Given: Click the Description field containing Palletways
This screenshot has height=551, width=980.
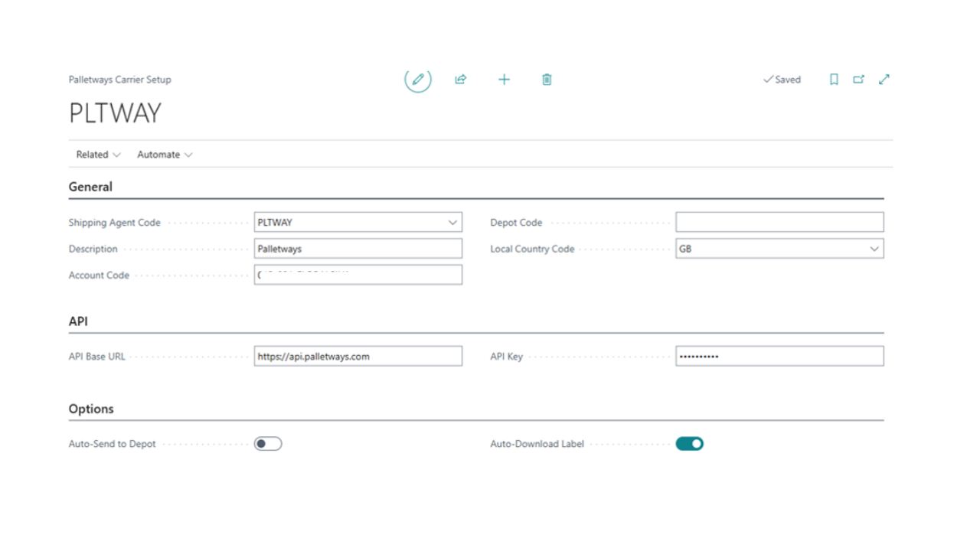Looking at the screenshot, I should click(x=358, y=249).
